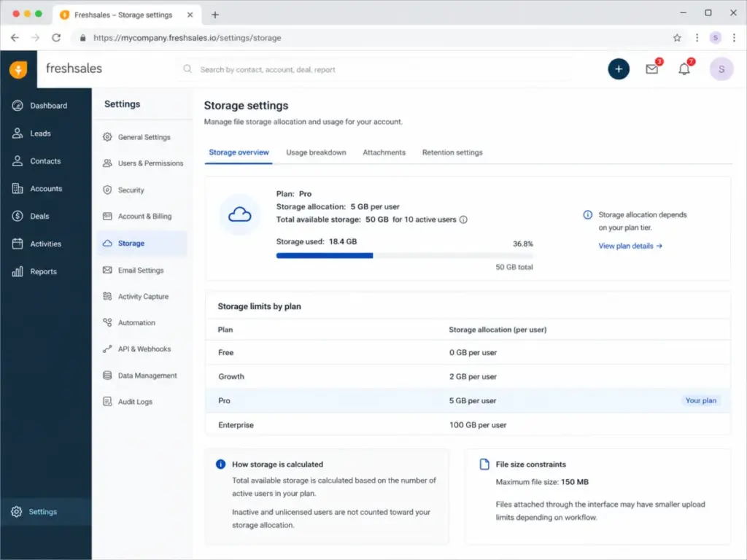Reload the page in the browser
The height and width of the screenshot is (560, 747).
click(x=56, y=38)
